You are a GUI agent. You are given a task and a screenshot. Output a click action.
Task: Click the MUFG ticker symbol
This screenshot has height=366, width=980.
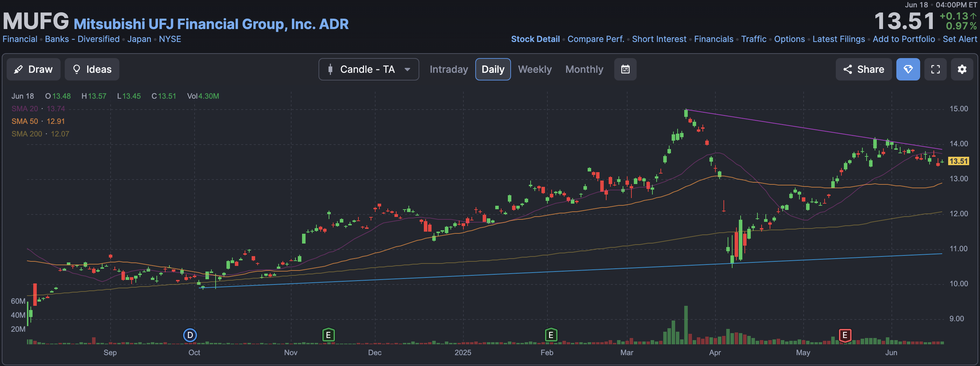coord(36,21)
